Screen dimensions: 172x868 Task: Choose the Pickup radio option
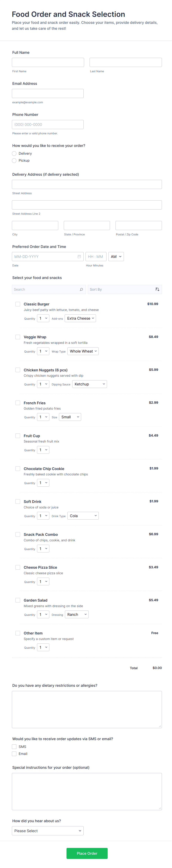[x=14, y=161]
